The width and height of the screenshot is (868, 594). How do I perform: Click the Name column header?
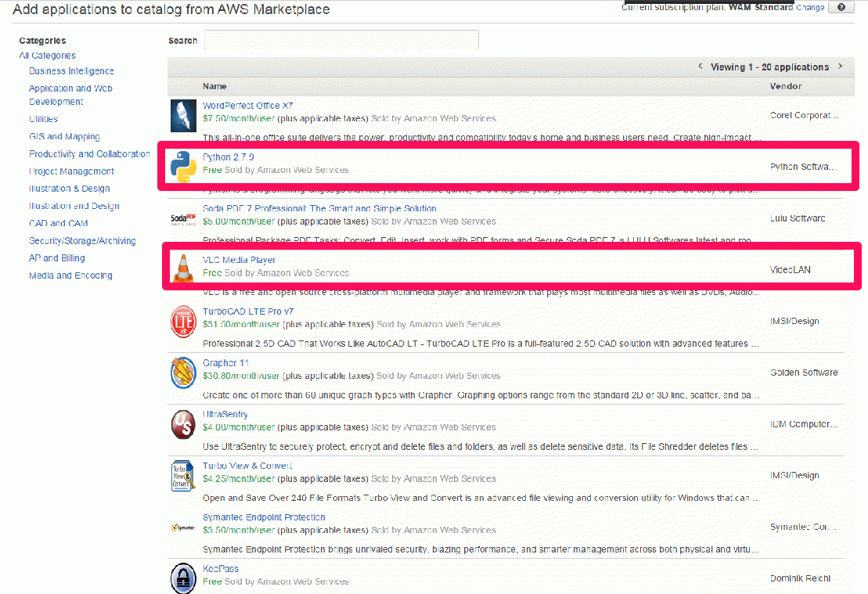tap(214, 86)
